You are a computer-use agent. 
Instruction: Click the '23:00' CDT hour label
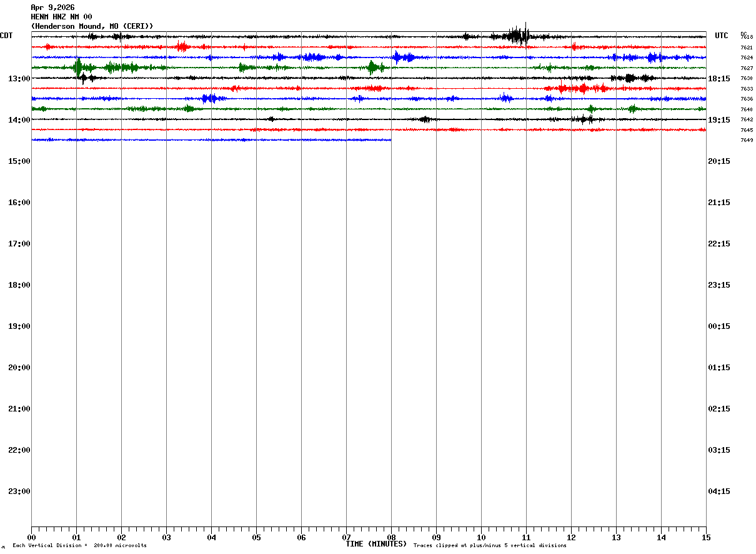pyautogui.click(x=19, y=491)
